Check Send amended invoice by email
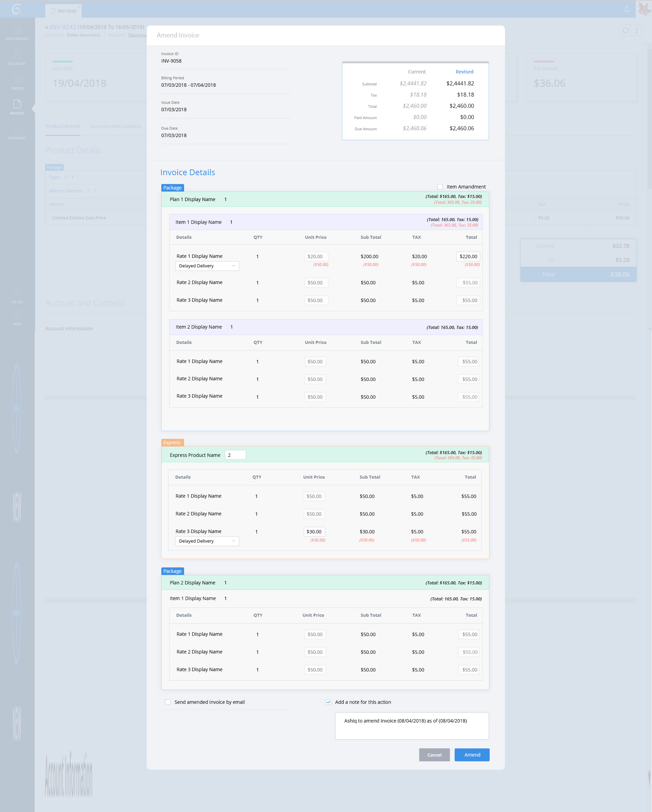 pyautogui.click(x=168, y=702)
